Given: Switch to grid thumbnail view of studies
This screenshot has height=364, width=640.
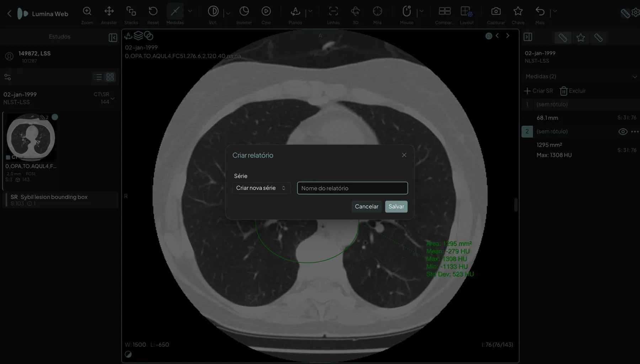Looking at the screenshot, I should click(110, 77).
